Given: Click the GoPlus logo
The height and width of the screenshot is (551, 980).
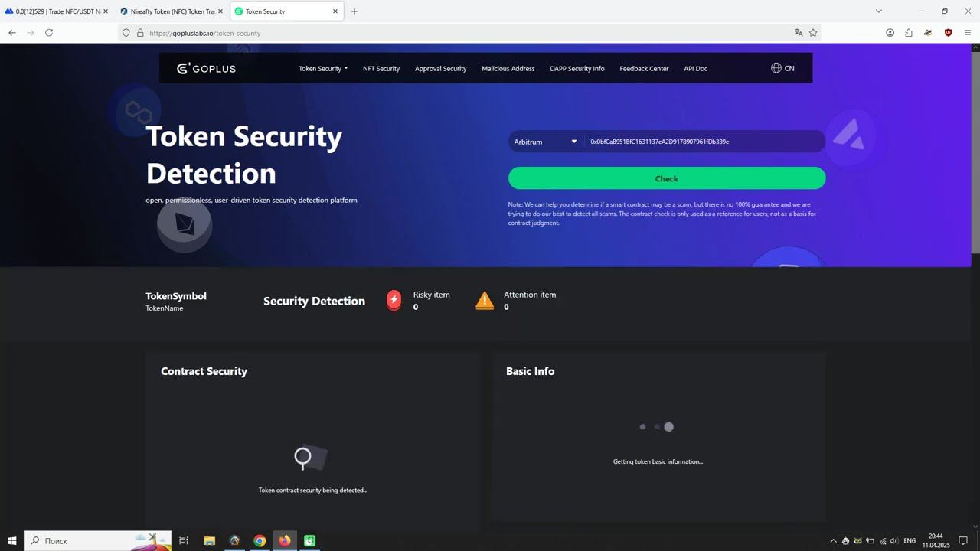Looking at the screenshot, I should click(x=206, y=68).
